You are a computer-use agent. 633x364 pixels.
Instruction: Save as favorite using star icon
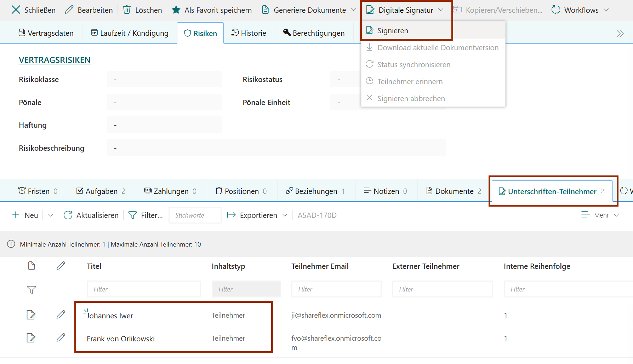176,10
